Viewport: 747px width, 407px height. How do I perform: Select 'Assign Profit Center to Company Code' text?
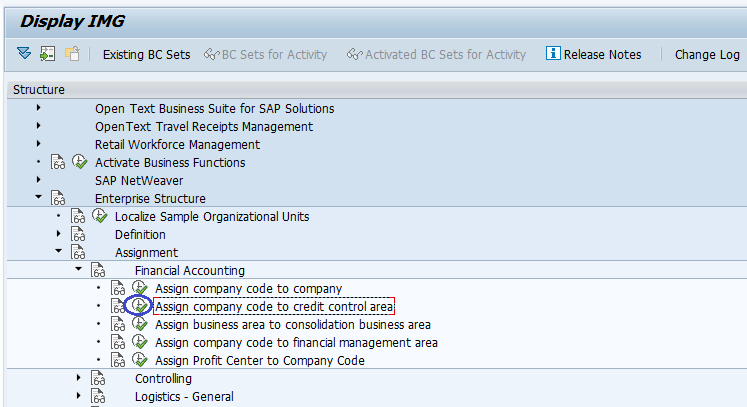260,361
